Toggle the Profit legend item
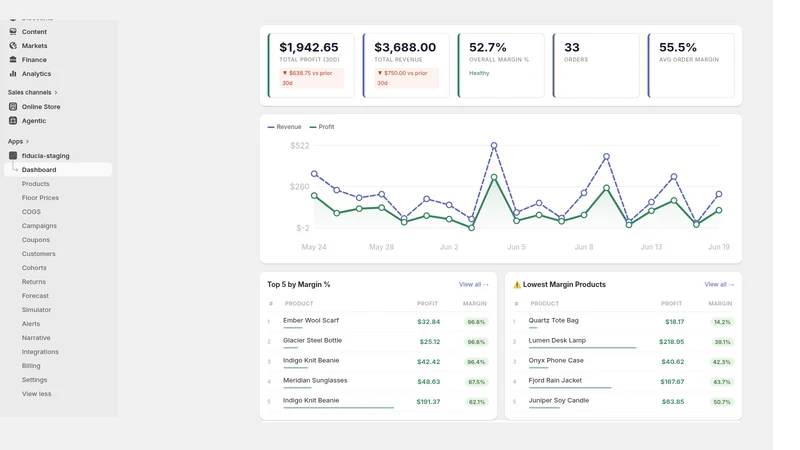The image size is (800, 450). point(322,127)
